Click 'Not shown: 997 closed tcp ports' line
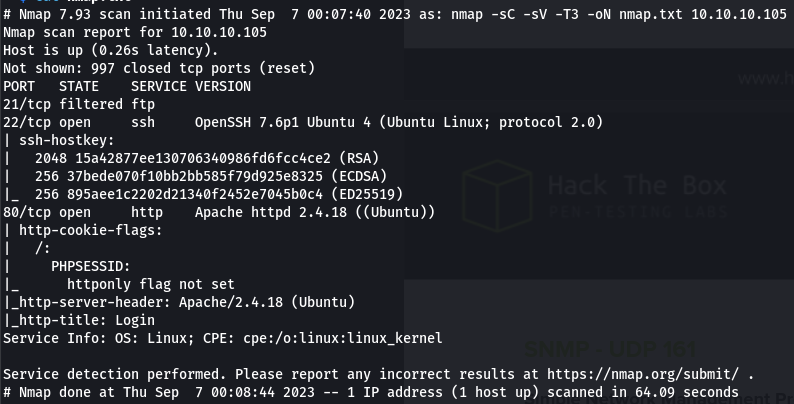The image size is (794, 404). point(159,68)
